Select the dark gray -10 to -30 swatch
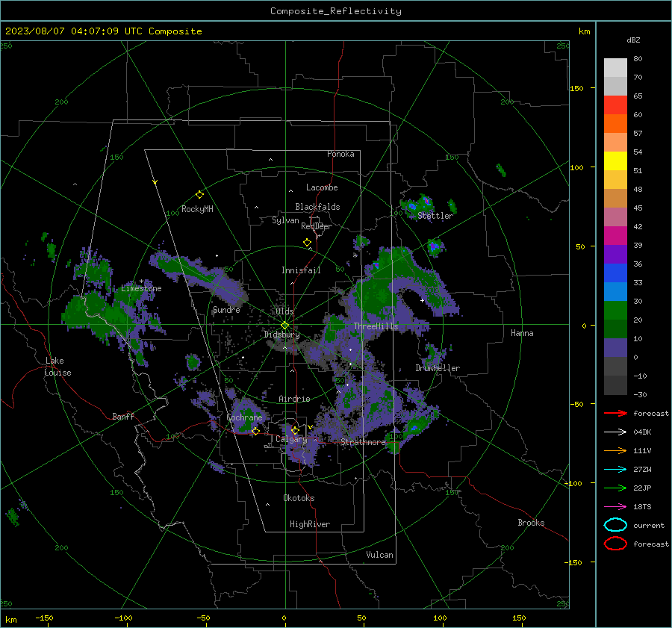 point(615,385)
